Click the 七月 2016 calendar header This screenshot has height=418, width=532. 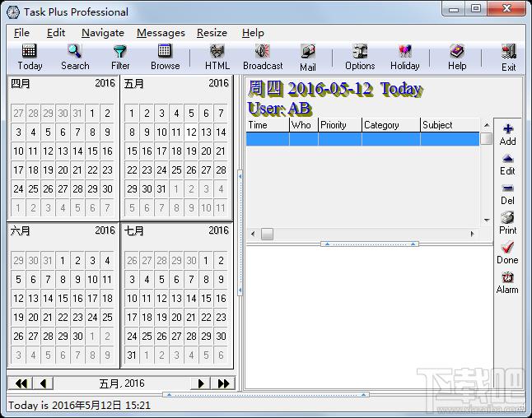click(x=176, y=231)
